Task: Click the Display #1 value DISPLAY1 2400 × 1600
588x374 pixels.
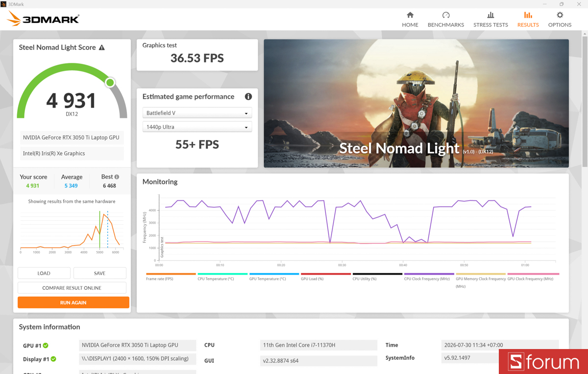Action: pos(138,359)
